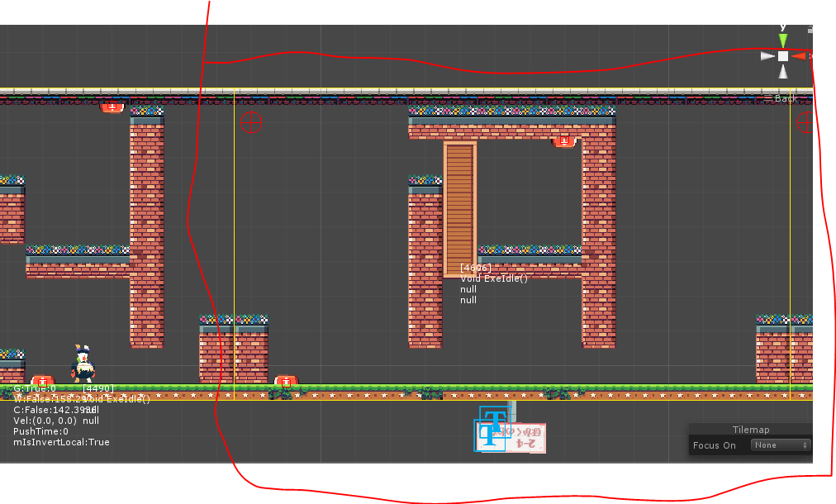The image size is (836, 504).
Task: Open the 'Focus On' dropdown showing None
Action: [x=781, y=445]
